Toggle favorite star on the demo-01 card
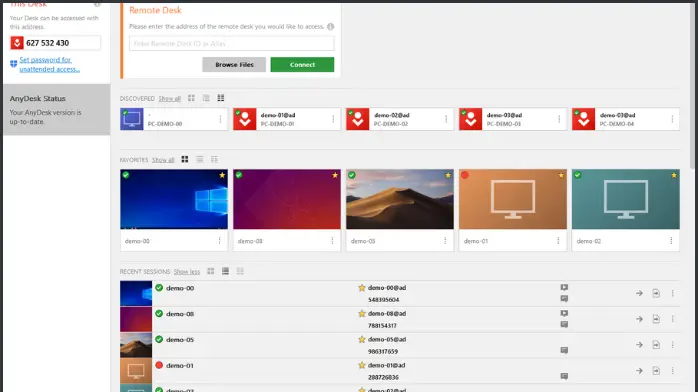This screenshot has width=698, height=392. pyautogui.click(x=561, y=175)
